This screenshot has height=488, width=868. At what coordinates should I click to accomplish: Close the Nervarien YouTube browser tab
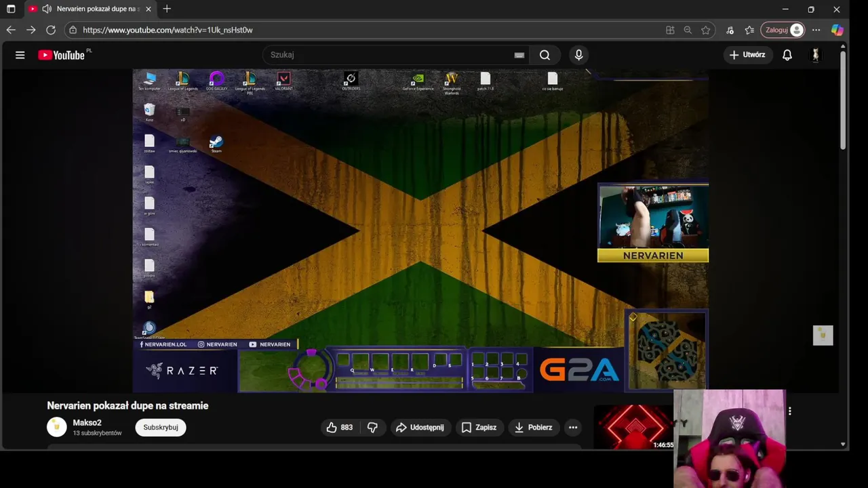click(x=149, y=9)
